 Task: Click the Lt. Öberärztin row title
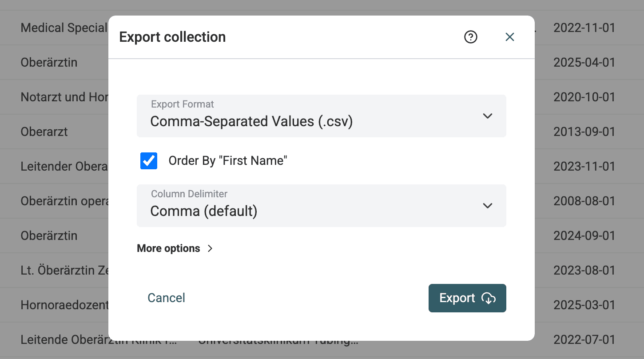[64, 270]
